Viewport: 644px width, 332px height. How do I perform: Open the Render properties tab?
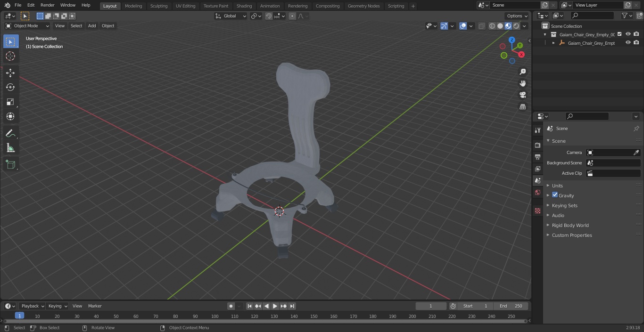pos(537,145)
